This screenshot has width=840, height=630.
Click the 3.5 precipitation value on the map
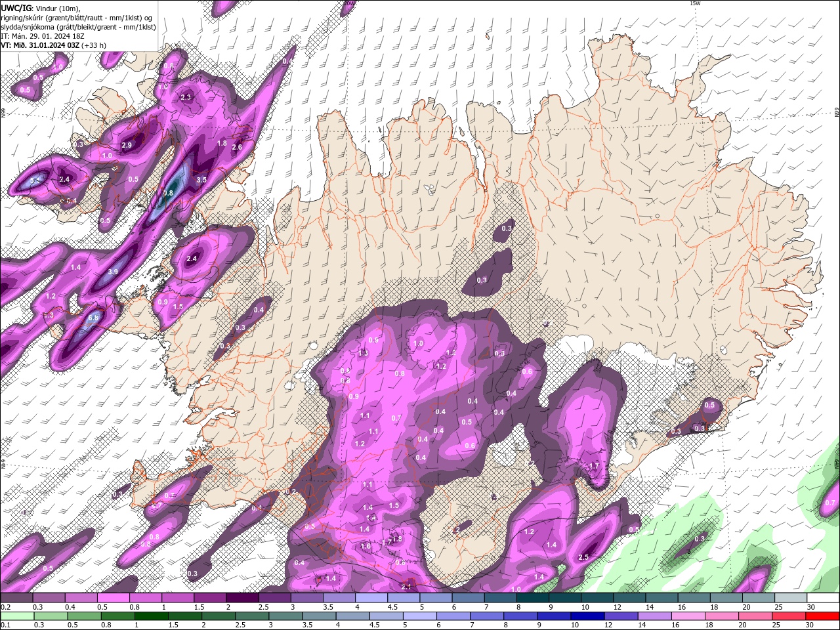pyautogui.click(x=201, y=180)
